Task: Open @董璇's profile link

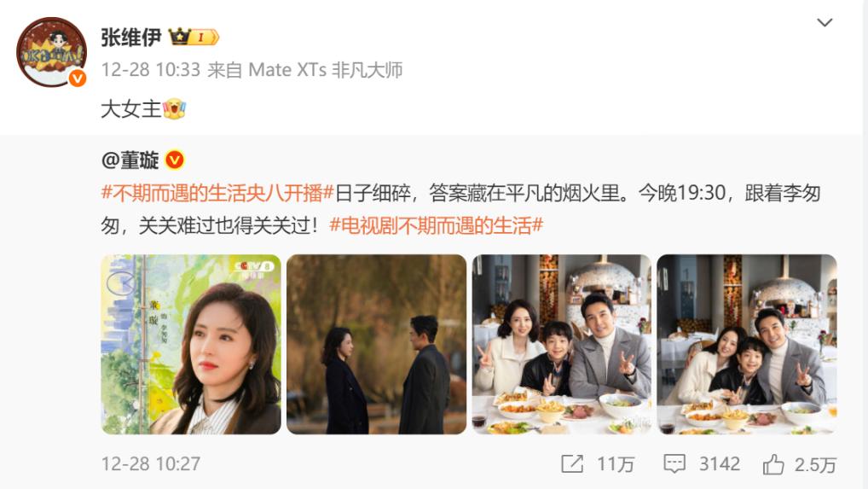Action: coord(130,160)
